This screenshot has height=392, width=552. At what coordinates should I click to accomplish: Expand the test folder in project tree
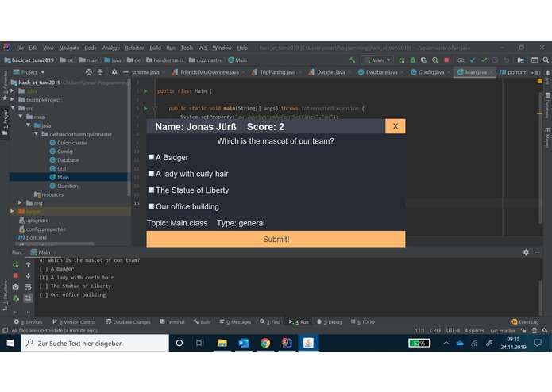(20, 203)
